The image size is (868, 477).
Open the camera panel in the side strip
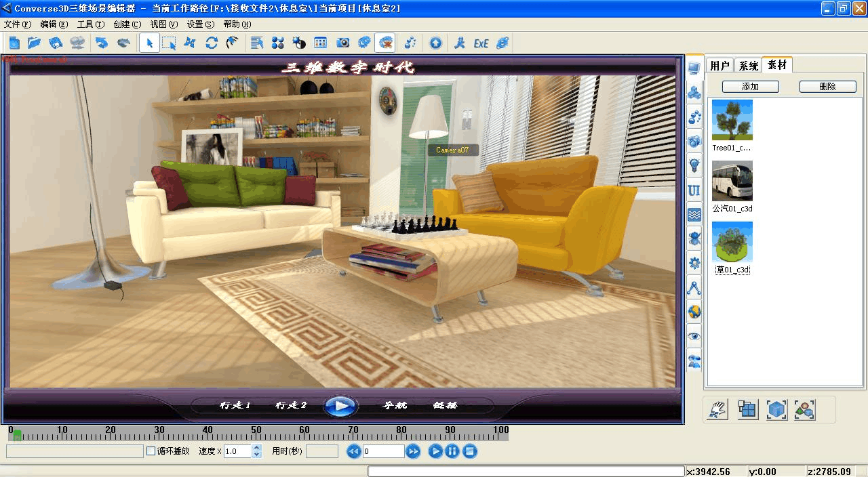694,141
